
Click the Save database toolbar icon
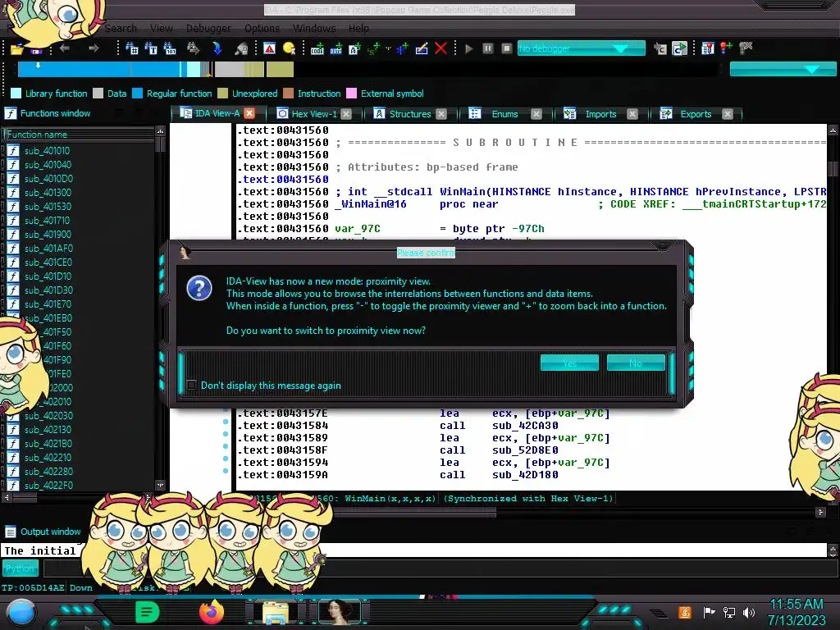[x=36, y=51]
